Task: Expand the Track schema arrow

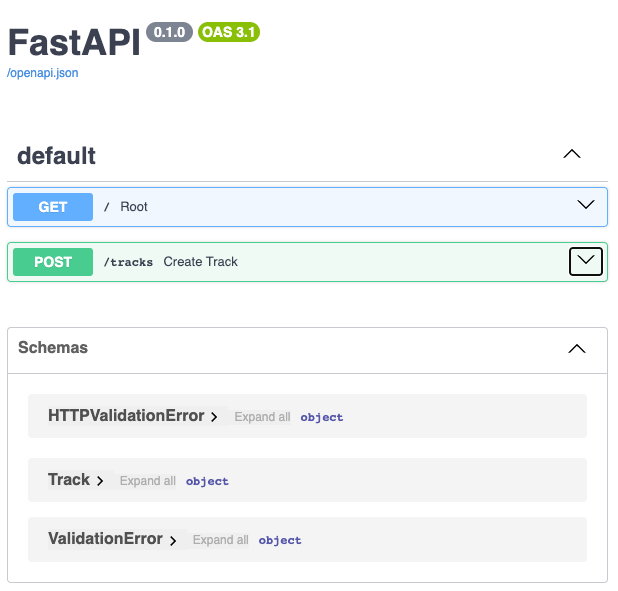Action: coord(100,481)
